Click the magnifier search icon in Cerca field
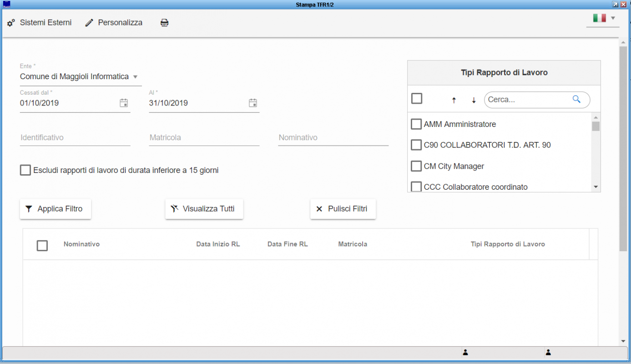The width and height of the screenshot is (631, 364). [576, 99]
